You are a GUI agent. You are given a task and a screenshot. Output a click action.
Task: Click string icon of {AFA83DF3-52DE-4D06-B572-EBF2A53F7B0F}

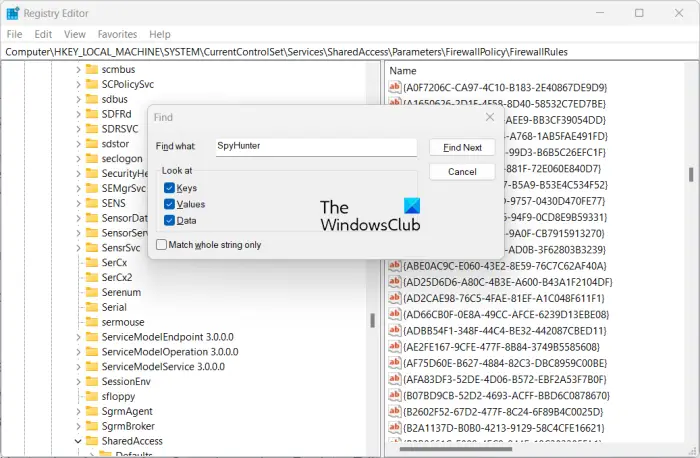[x=394, y=379]
